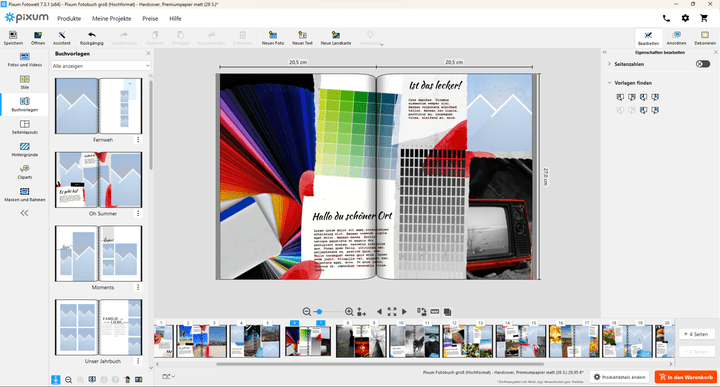The width and height of the screenshot is (720, 387).
Task: Open options menu for Oh Summer template
Action: [138, 213]
